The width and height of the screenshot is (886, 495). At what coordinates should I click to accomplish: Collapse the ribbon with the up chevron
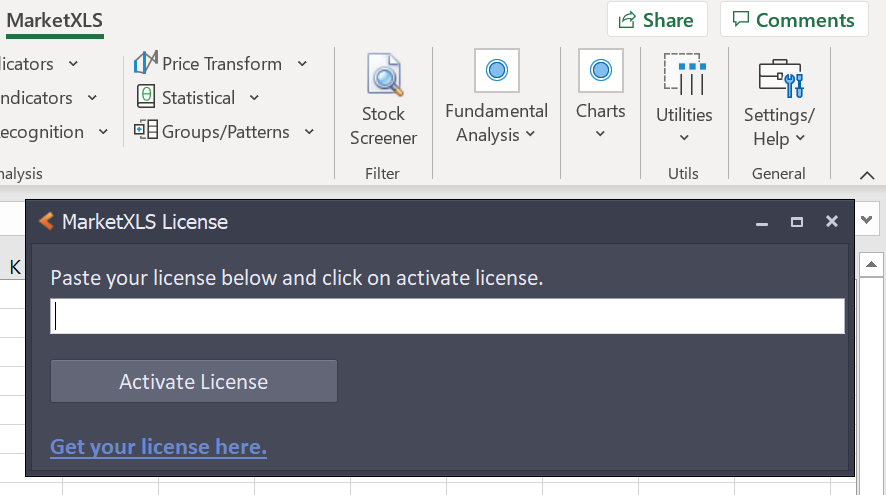[x=867, y=176]
